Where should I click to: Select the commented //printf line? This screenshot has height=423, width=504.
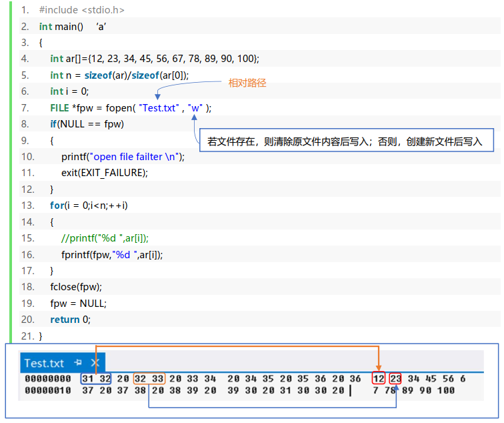[105, 238]
